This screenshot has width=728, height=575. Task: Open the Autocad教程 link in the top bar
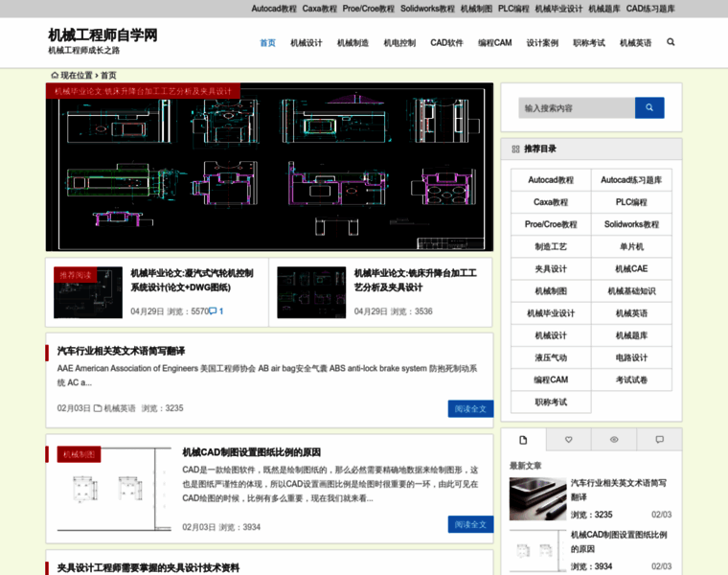coord(274,9)
